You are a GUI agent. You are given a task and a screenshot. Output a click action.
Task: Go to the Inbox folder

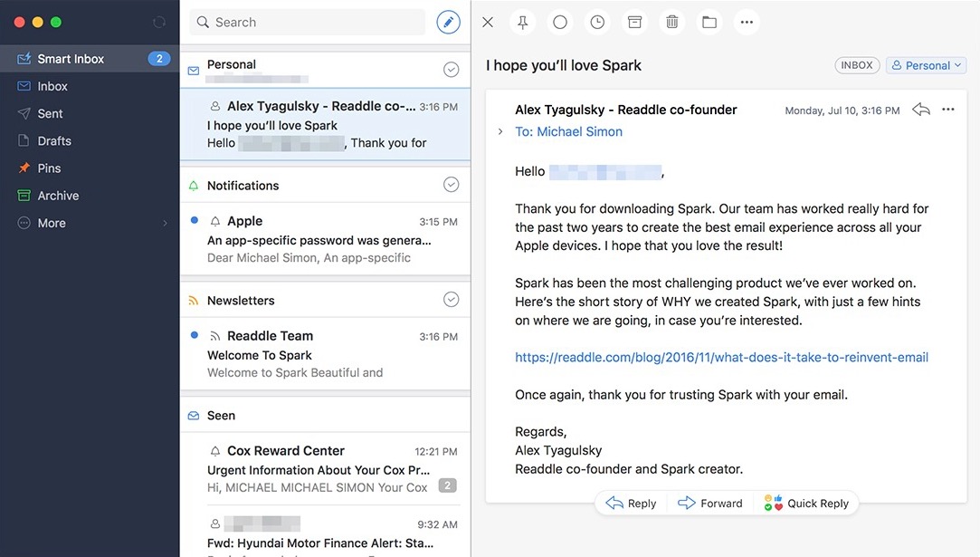(90, 86)
